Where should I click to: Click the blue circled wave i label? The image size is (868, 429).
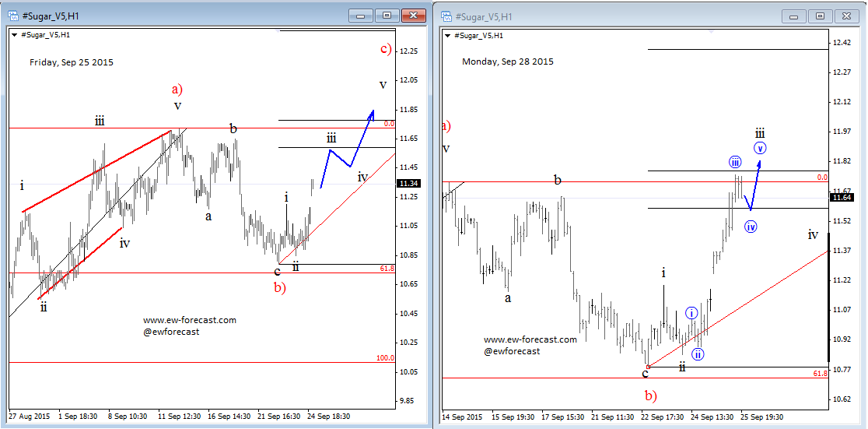[x=691, y=313]
